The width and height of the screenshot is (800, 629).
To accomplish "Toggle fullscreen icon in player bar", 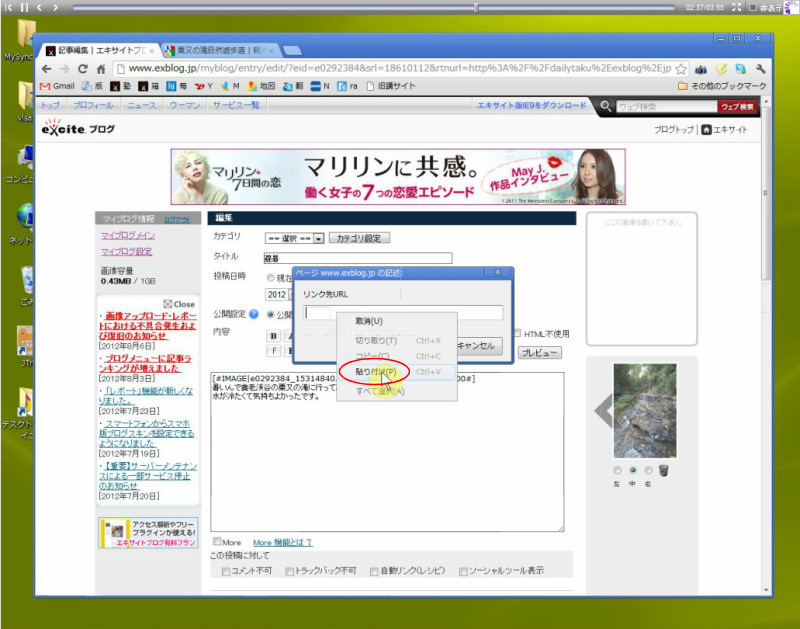I will pyautogui.click(x=736, y=7).
